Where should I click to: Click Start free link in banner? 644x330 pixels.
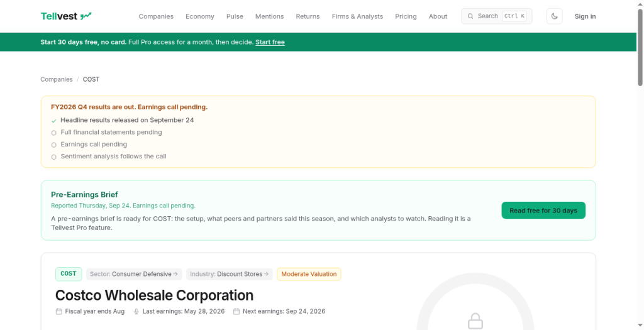270,42
